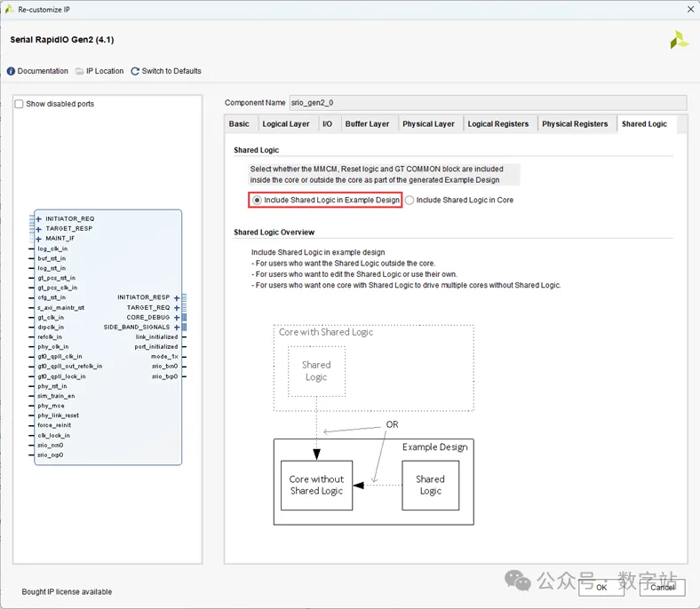Click the gt_pcs_clk_in port label
This screenshot has height=609, width=700.
pyautogui.click(x=58, y=289)
